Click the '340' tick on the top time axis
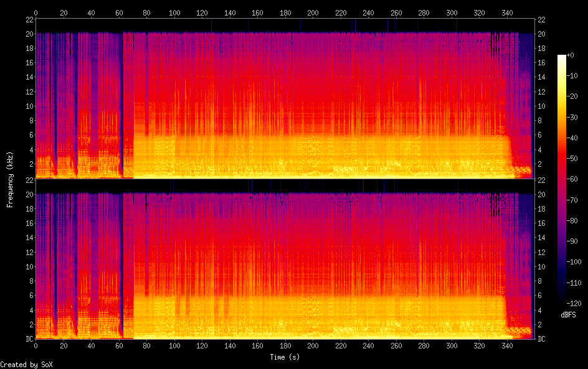This screenshot has height=369, width=588. [507, 12]
